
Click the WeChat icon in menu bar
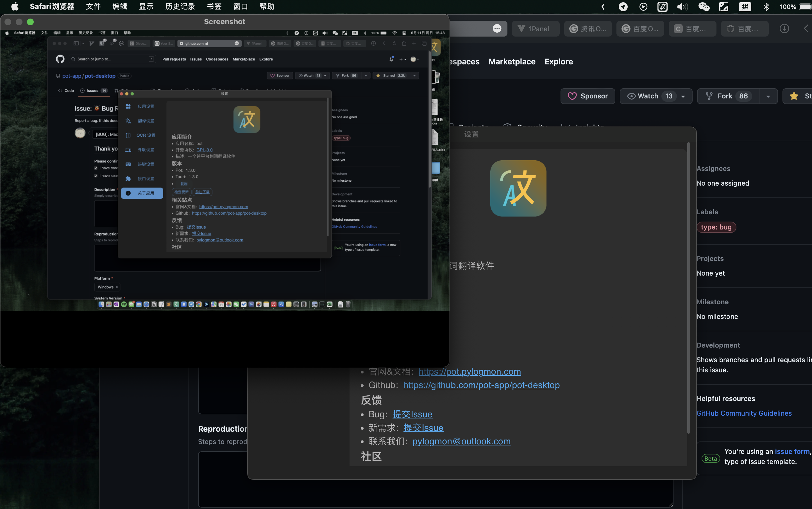point(704,7)
